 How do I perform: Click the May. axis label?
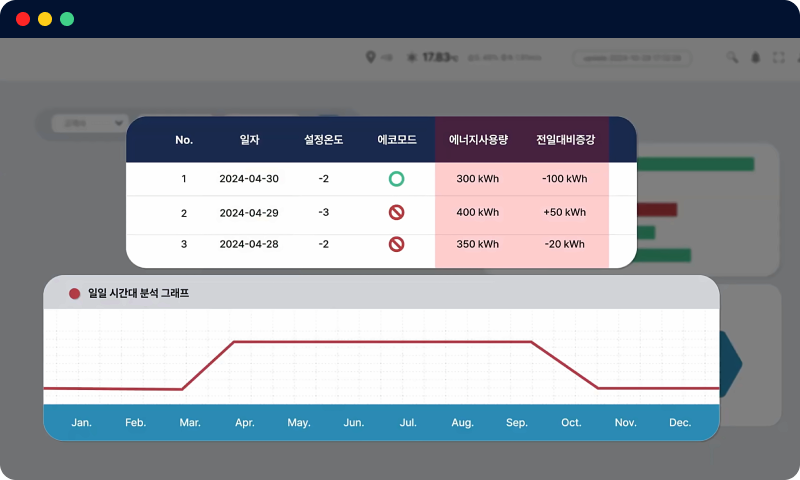click(x=299, y=423)
